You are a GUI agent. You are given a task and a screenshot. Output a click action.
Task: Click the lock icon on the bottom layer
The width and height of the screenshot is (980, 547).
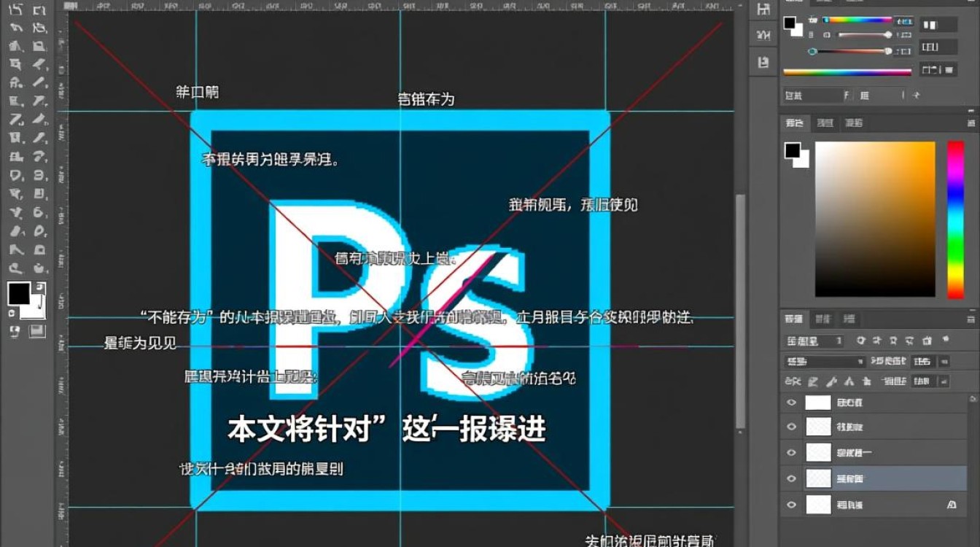coord(951,504)
